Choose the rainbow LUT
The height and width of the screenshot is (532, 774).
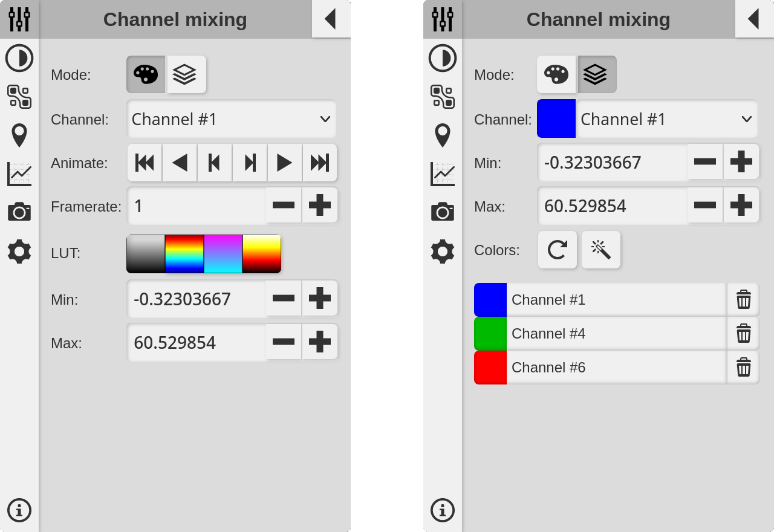tap(184, 254)
